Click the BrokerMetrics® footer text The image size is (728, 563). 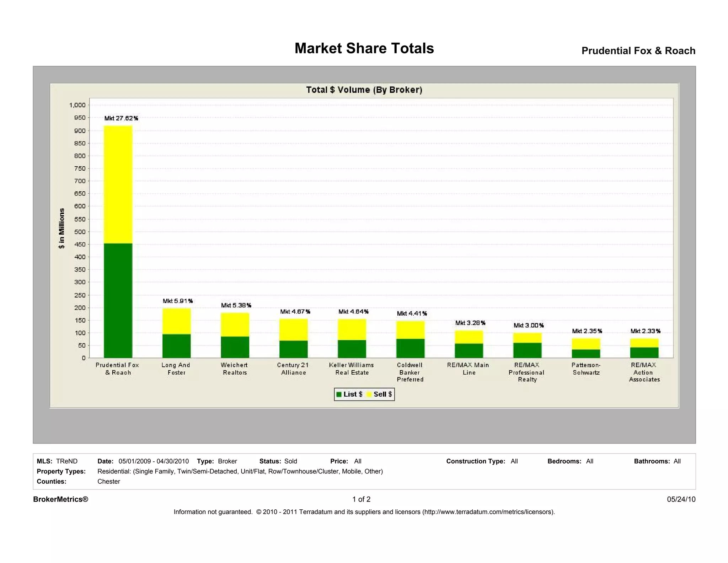(x=61, y=499)
